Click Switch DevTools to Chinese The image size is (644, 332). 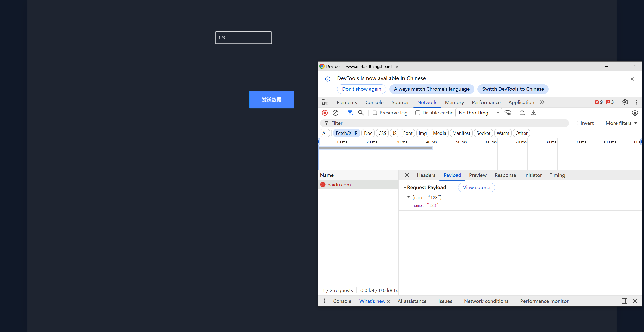513,89
